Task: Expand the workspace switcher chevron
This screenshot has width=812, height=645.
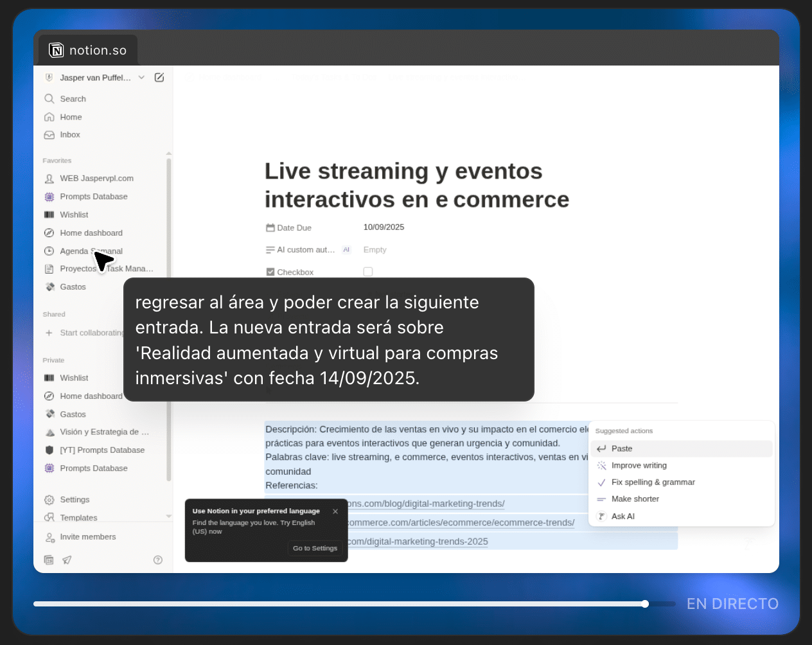Action: tap(141, 78)
